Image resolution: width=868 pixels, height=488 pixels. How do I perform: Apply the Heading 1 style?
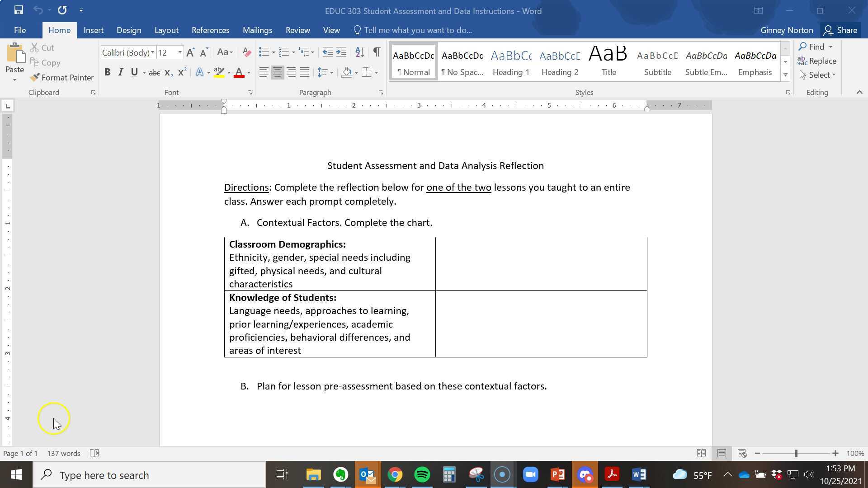[x=510, y=61]
